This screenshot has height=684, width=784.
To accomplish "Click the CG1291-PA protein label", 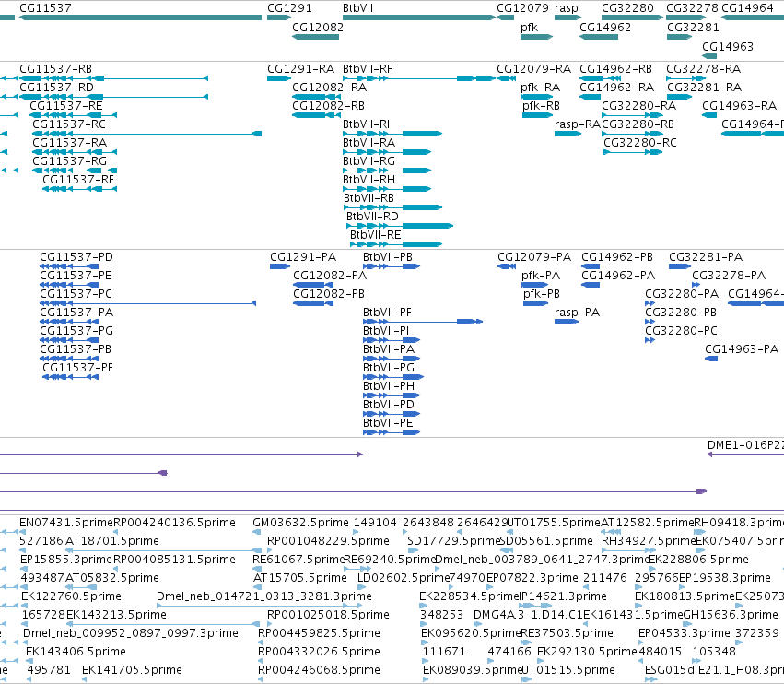I will click(303, 256).
